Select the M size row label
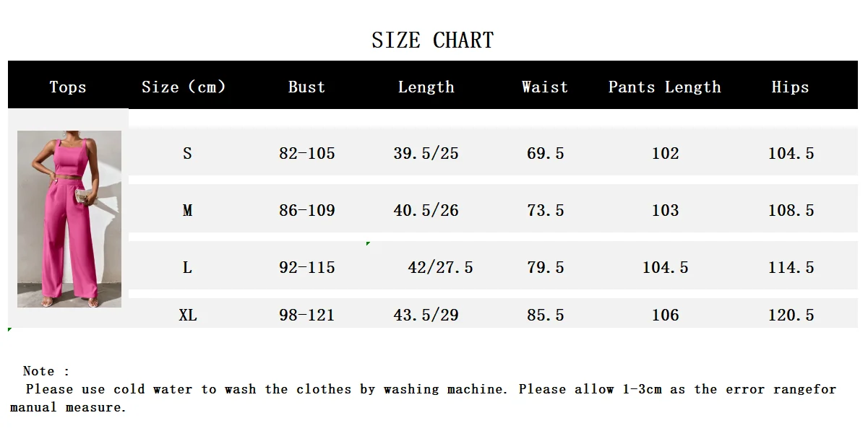 click(x=187, y=210)
